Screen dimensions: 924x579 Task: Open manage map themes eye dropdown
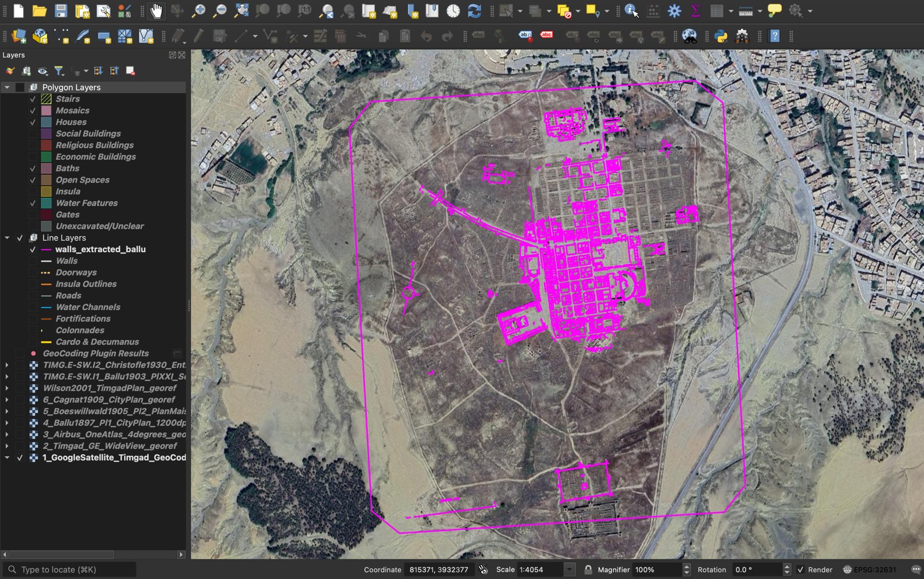pyautogui.click(x=43, y=71)
